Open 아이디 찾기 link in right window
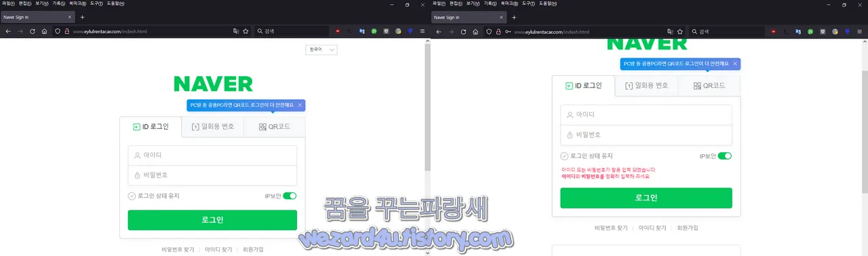The image size is (868, 256). (652, 228)
